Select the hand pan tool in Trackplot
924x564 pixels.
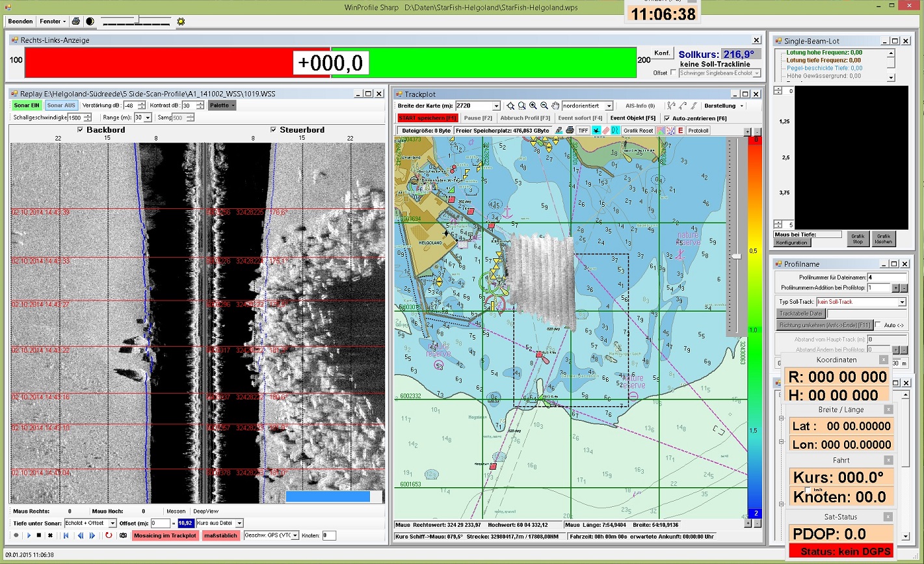click(x=555, y=105)
